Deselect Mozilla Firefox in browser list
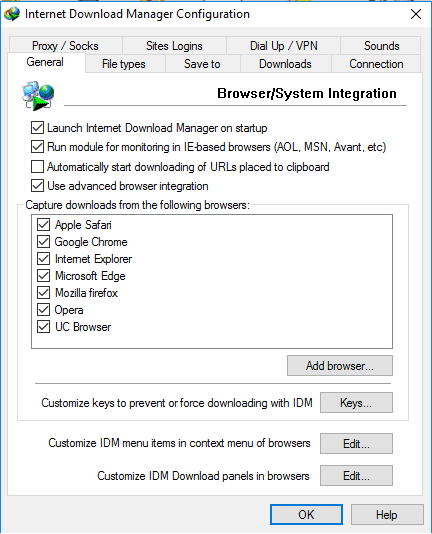 pyautogui.click(x=43, y=293)
